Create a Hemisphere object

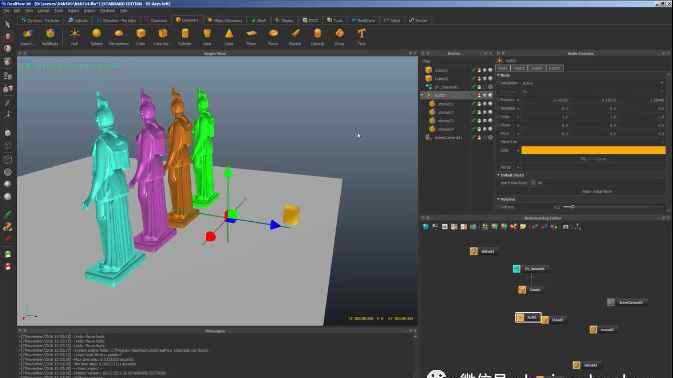[x=118, y=36]
